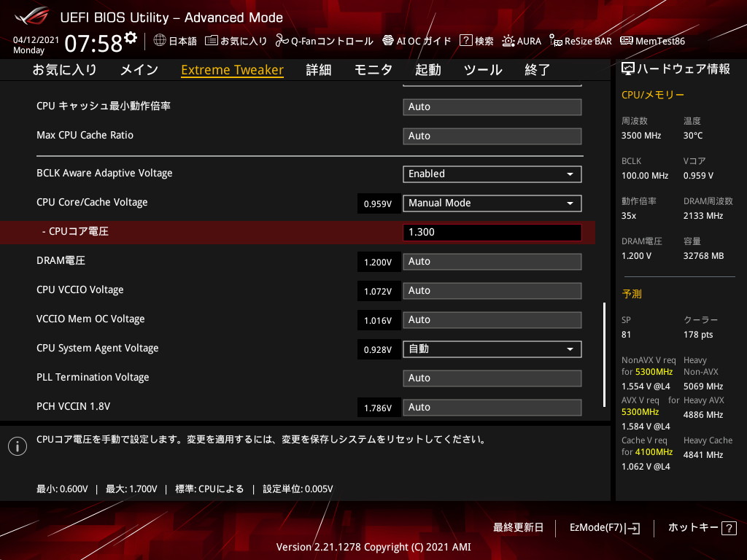This screenshot has width=747, height=560.
Task: Click PLL Termination Voltage Auto field
Action: click(492, 378)
